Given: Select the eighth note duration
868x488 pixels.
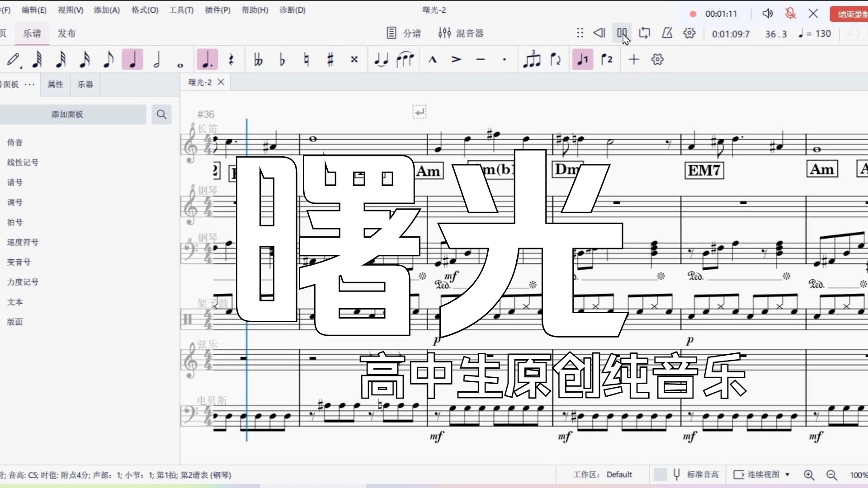Looking at the screenshot, I should point(108,60).
